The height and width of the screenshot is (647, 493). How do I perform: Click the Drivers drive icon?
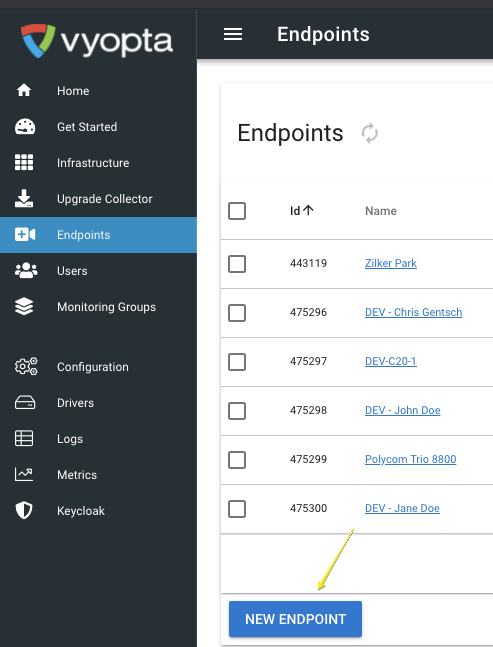point(25,402)
